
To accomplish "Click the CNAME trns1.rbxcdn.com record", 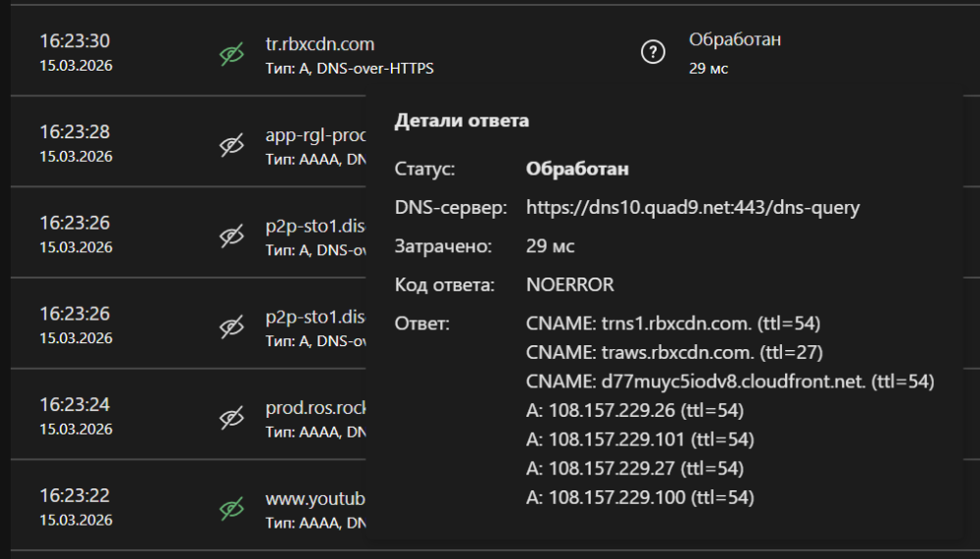I will click(672, 324).
